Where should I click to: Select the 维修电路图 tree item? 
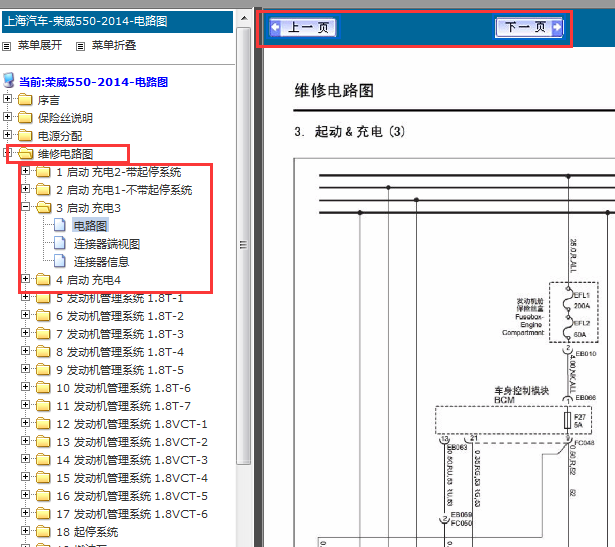tap(65, 154)
